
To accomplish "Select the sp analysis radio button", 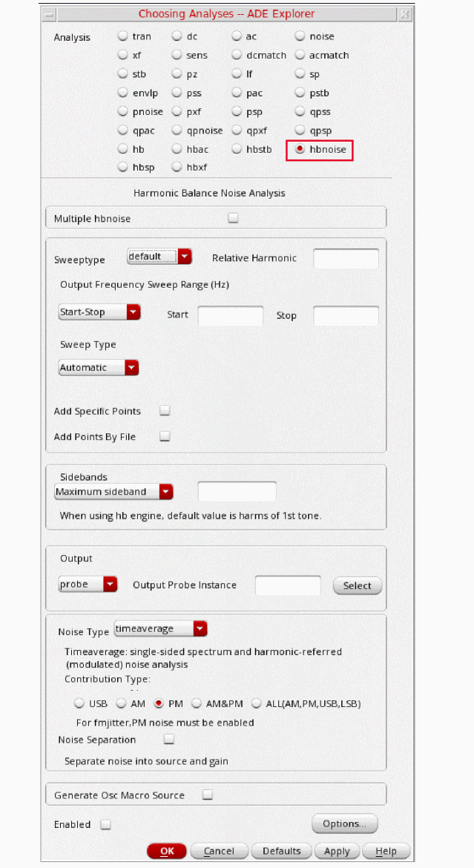I will pos(300,73).
